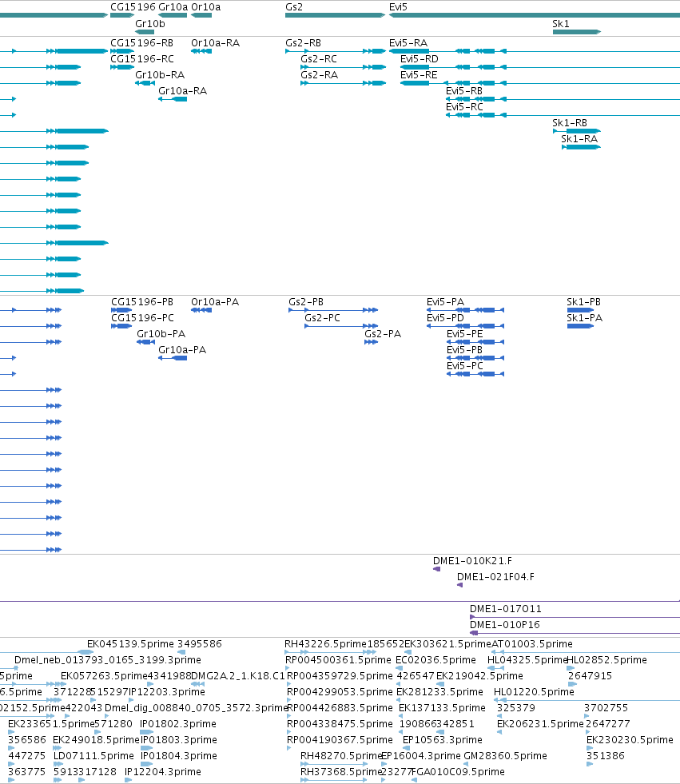Image resolution: width=680 pixels, height=784 pixels.
Task: Click the Gr10b-PA protein label
Action: click(161, 334)
